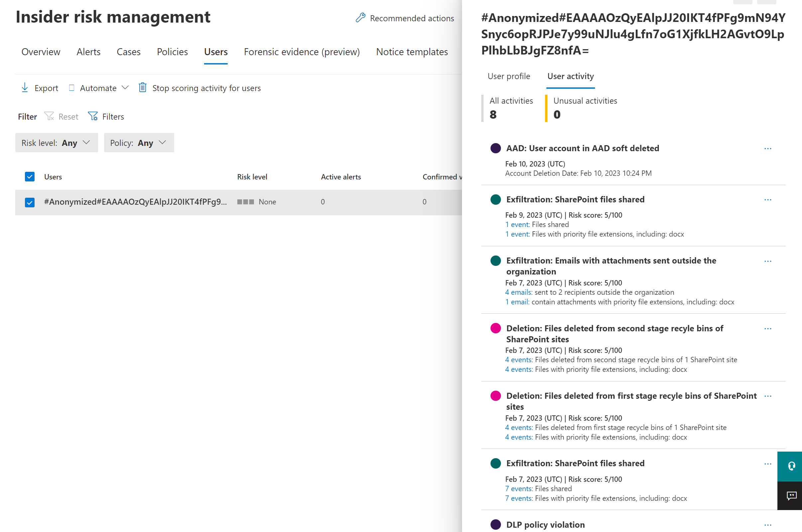Image resolution: width=802 pixels, height=532 pixels.
Task: Select the Unusual activities counter
Action: click(x=585, y=108)
